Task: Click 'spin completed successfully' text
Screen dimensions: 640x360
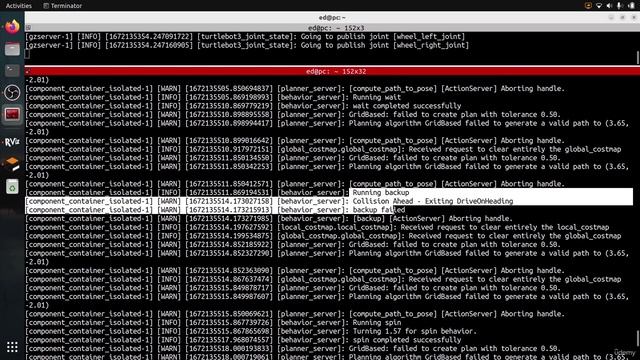Action: click(407, 340)
